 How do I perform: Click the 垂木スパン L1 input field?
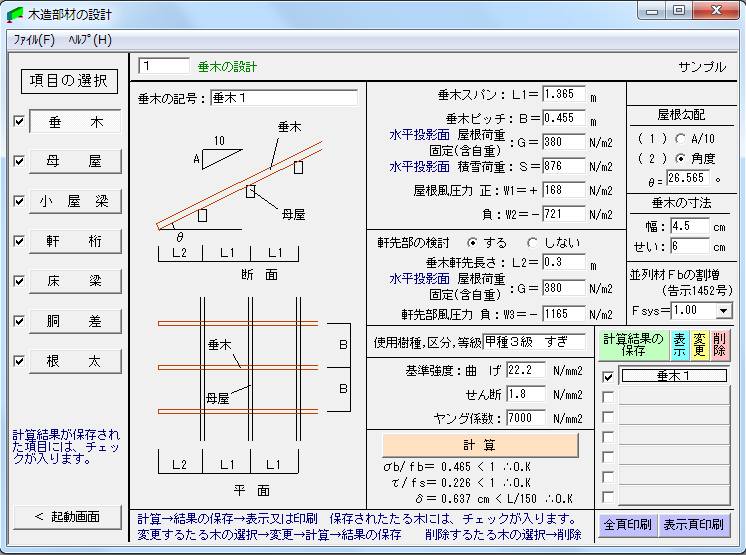[564, 96]
